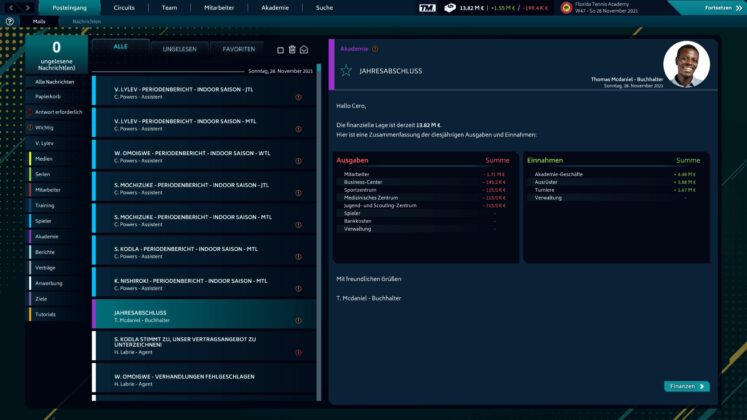Click Fortsetzen to continue
The width and height of the screenshot is (747, 420).
tap(723, 8)
